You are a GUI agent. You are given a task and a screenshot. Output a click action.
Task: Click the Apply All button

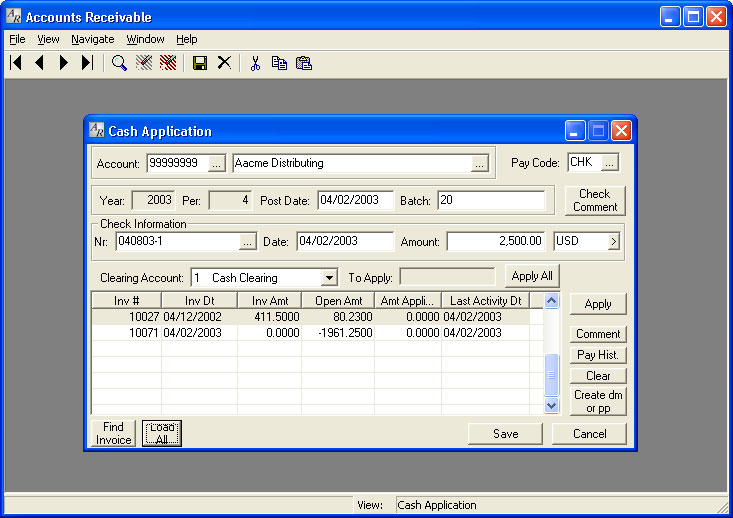[x=532, y=276]
